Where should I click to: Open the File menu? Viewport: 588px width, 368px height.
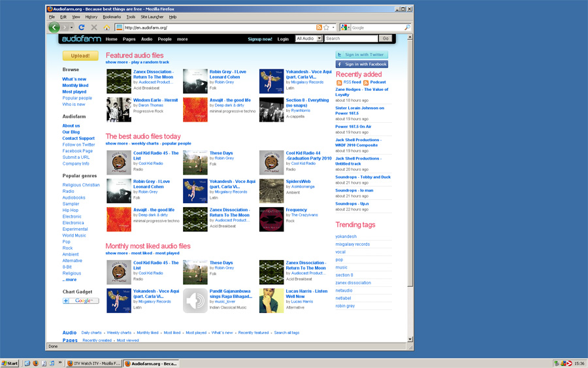click(52, 17)
